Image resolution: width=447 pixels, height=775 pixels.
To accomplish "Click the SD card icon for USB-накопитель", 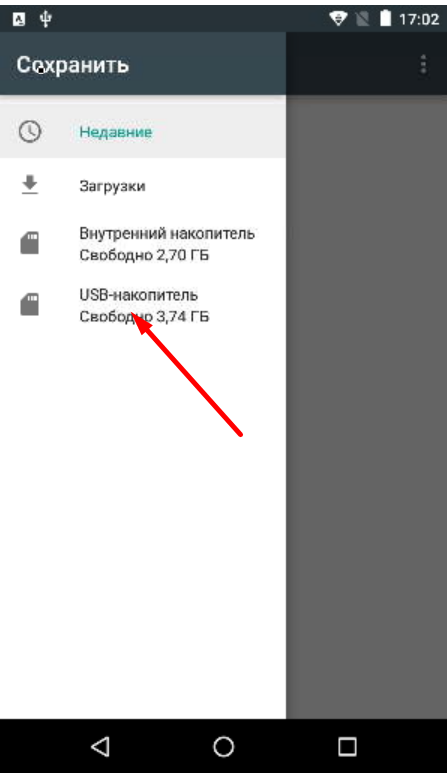I will pyautogui.click(x=30, y=304).
